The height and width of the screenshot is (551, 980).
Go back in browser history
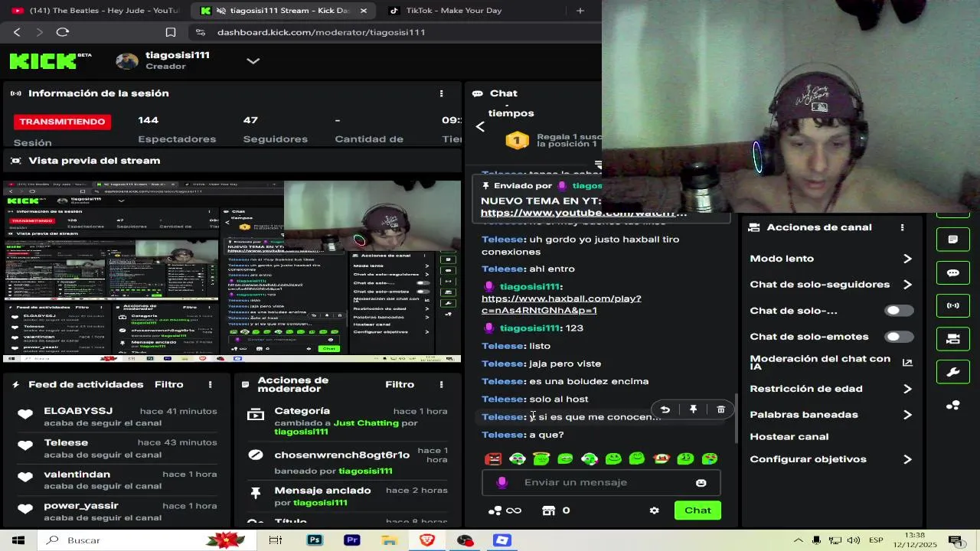coord(17,32)
